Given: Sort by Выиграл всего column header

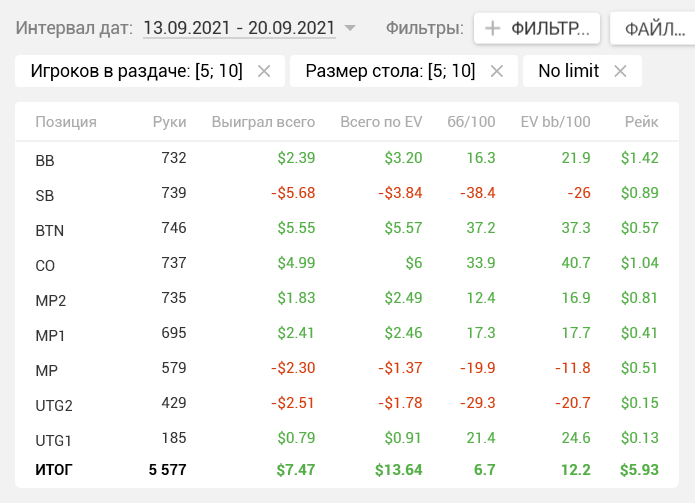Looking at the screenshot, I should [x=263, y=122].
